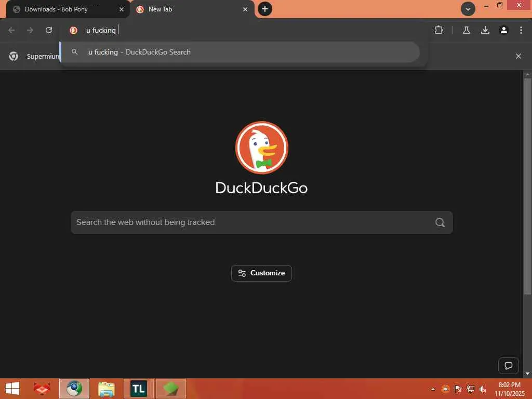The image size is (532, 399).
Task: Select the New Tab browser tab
Action: [192, 9]
